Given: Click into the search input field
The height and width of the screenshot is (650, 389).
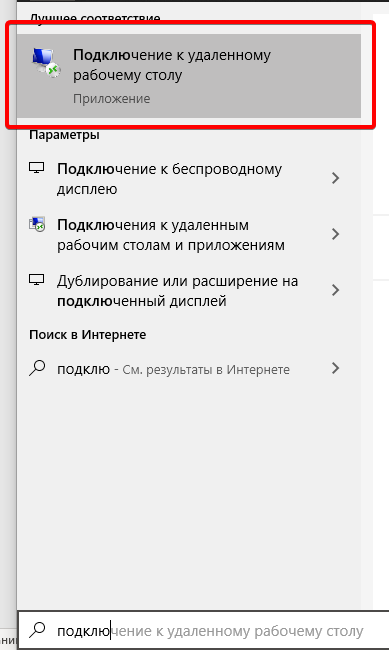Looking at the screenshot, I should (x=203, y=630).
